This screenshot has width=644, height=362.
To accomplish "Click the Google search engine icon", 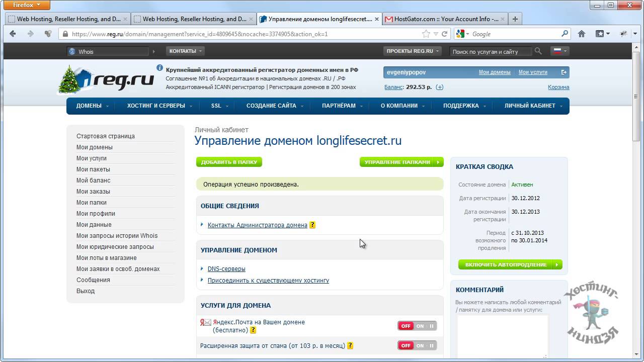I will tap(460, 34).
